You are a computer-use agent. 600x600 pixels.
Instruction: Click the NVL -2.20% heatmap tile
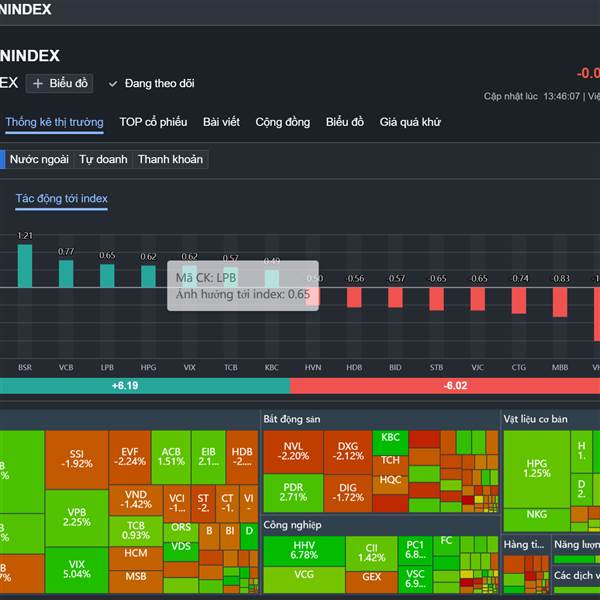[x=293, y=452]
